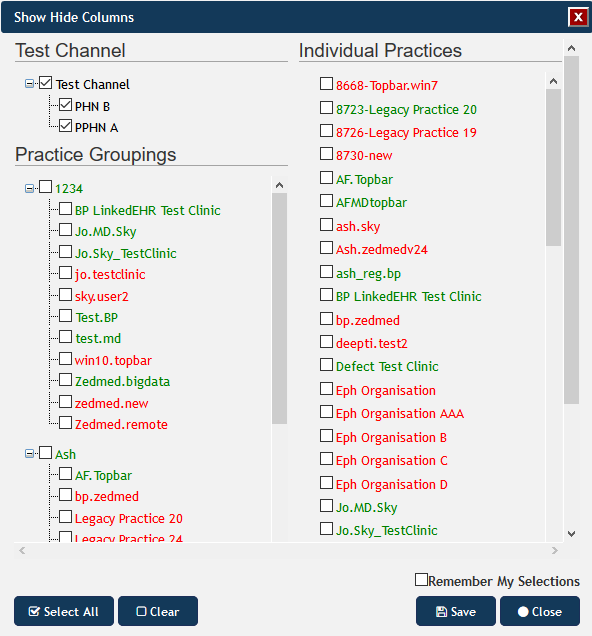Select Zedmed.bigdata in Practice Groupings

(x=65, y=380)
